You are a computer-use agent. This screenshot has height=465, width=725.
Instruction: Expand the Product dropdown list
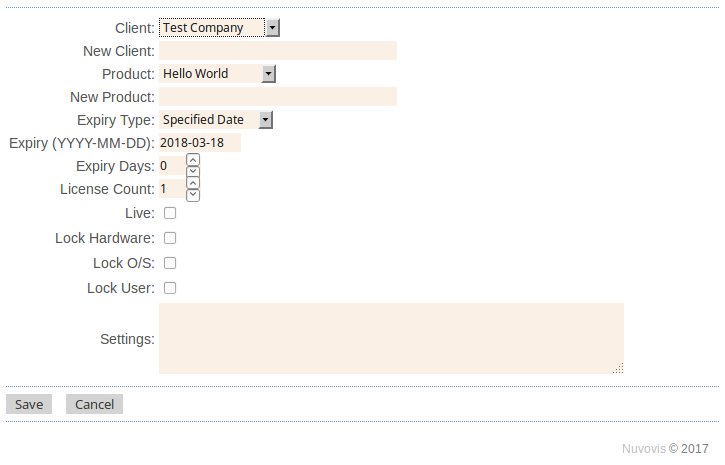tap(268, 74)
